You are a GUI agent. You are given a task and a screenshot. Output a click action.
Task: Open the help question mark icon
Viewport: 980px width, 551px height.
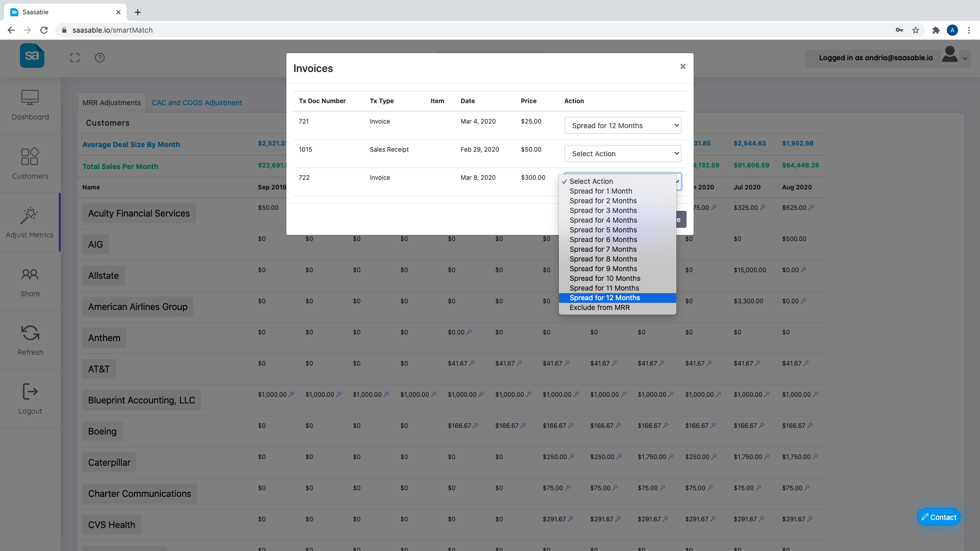(x=100, y=58)
